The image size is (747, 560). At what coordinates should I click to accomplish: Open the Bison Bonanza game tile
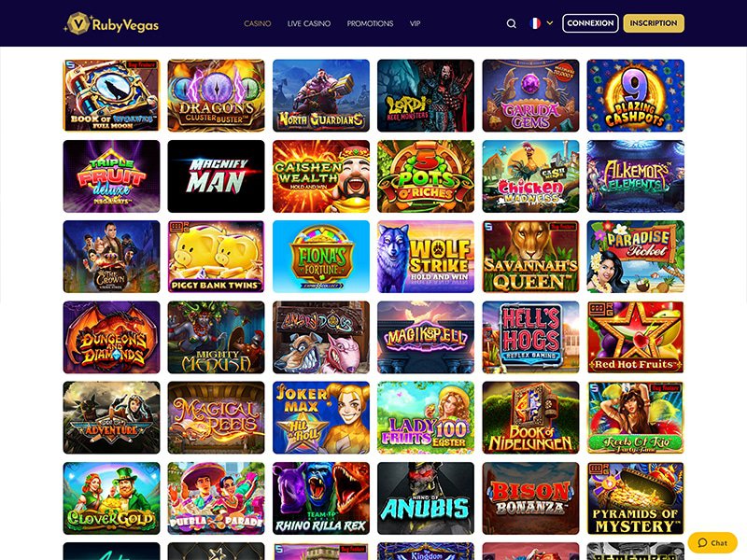pos(530,498)
